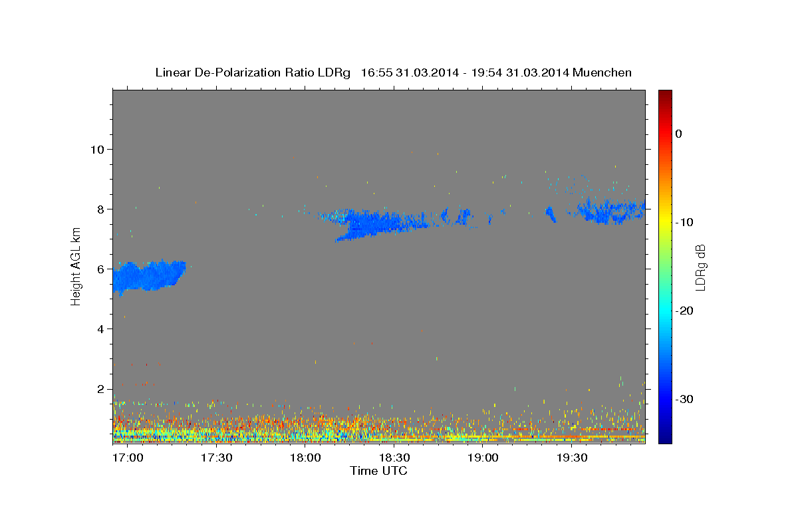Click the 18:30 time tick label

[394, 458]
